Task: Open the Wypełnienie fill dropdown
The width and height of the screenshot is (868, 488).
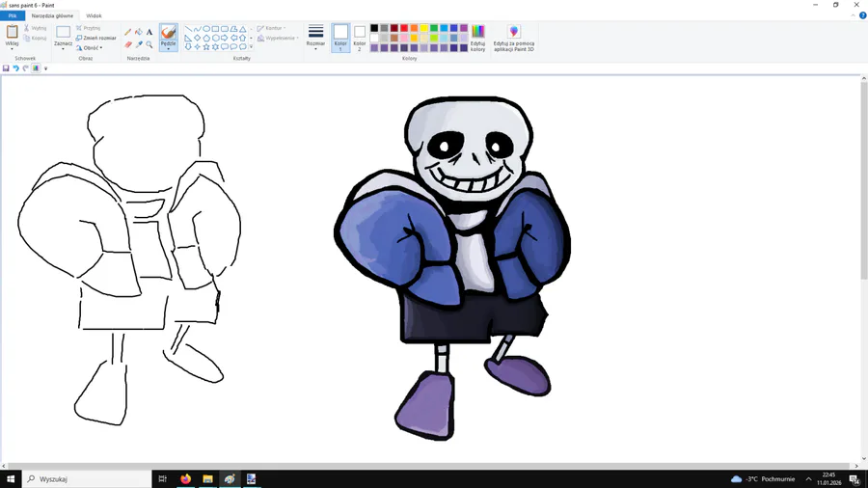Action: 278,39
